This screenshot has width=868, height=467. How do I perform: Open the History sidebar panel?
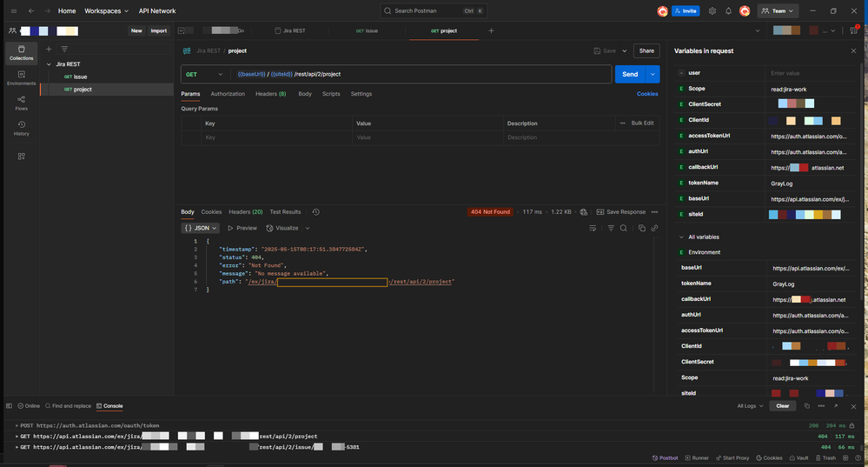tap(21, 128)
